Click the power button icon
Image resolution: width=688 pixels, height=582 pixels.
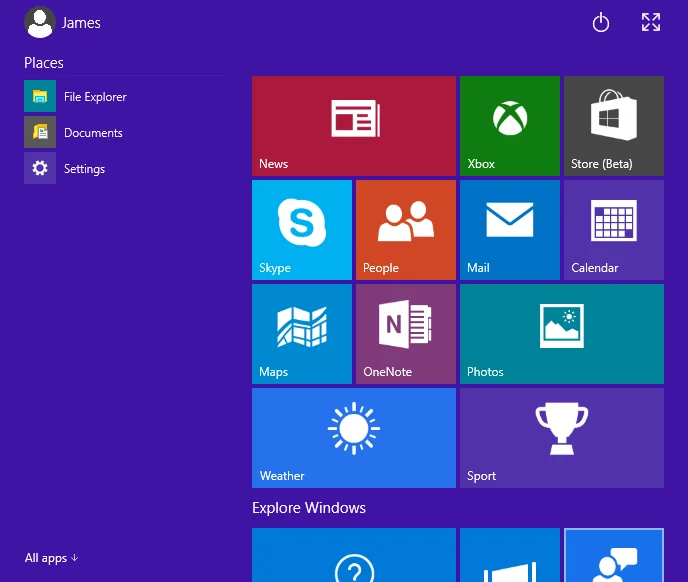[601, 23]
